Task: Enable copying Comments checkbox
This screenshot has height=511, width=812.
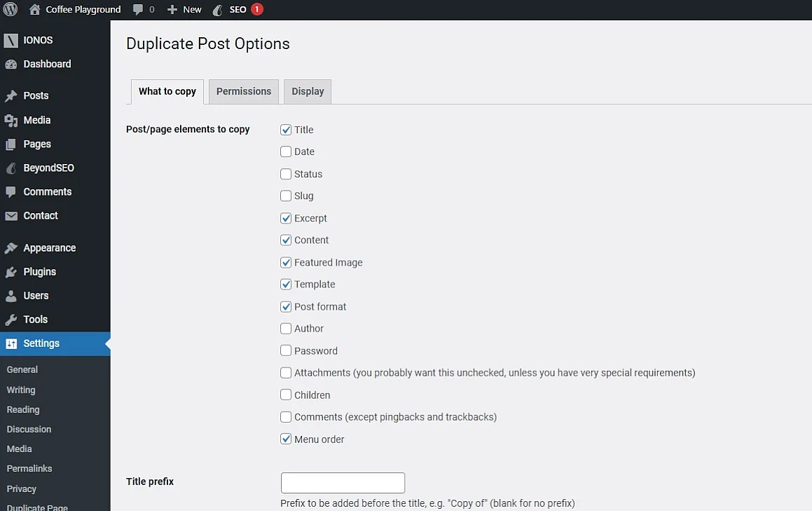Action: point(286,416)
